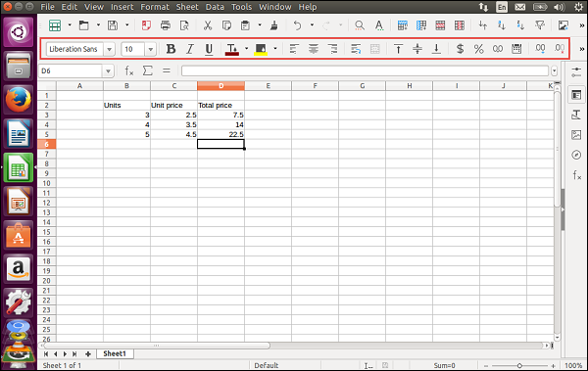Center cell content vertically

click(x=417, y=49)
